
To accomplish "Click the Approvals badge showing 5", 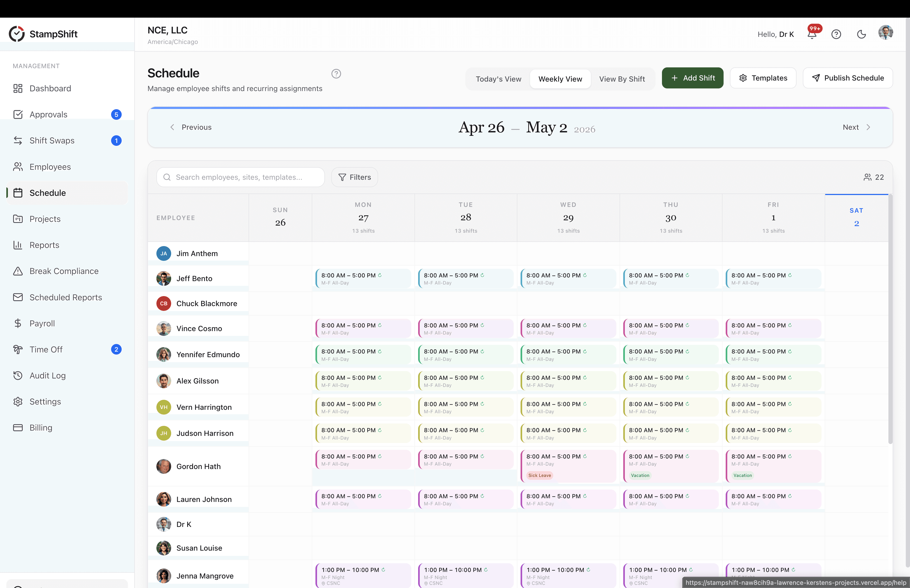I will [x=116, y=114].
